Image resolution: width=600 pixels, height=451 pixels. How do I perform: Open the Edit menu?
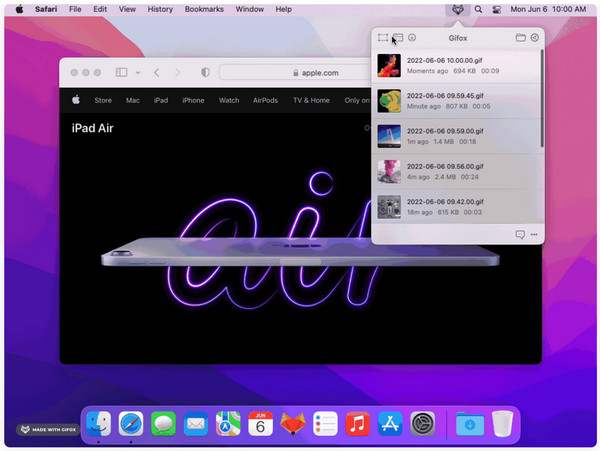click(100, 9)
